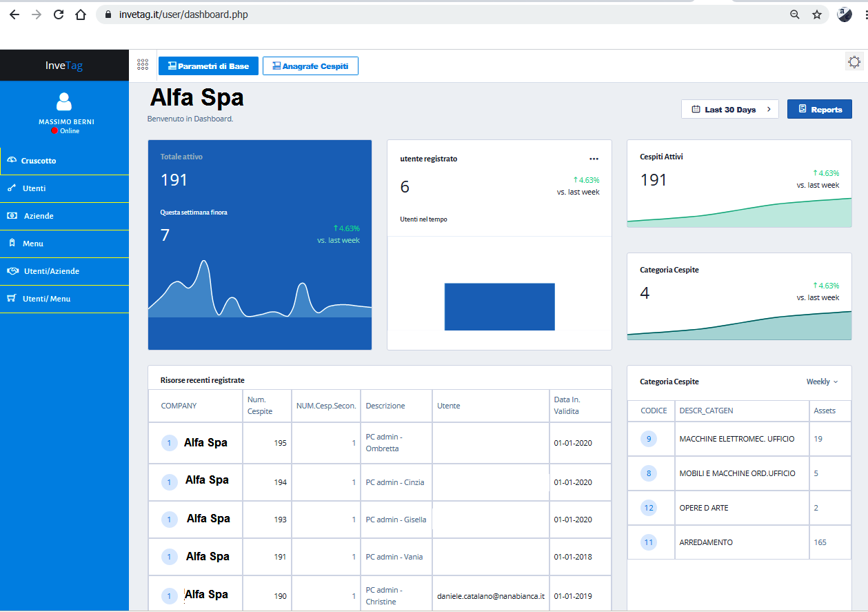Image resolution: width=868 pixels, height=612 pixels.
Task: Click the OPERE D ARTE category row
Action: [739, 508]
